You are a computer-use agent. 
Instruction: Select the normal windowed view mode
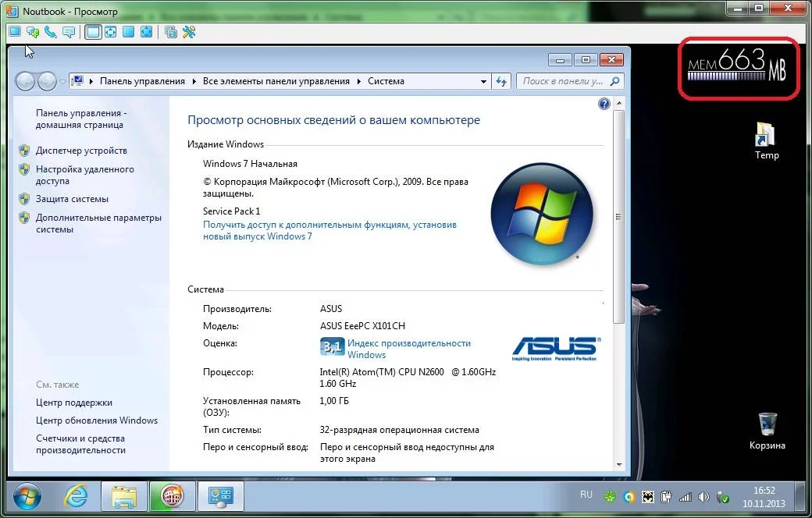(93, 32)
